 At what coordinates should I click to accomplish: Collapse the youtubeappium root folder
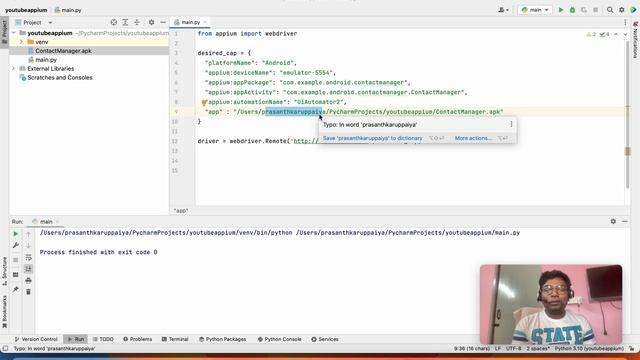click(x=14, y=33)
